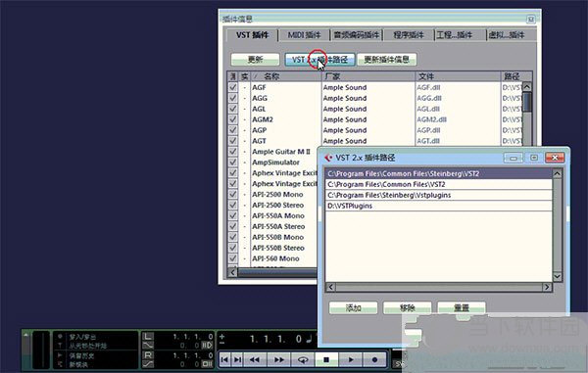
Task: Click the 更新插件信息 button
Action: (x=387, y=59)
